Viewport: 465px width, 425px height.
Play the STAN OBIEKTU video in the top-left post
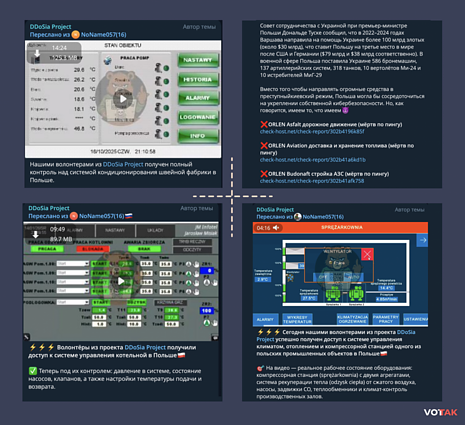[x=123, y=99]
